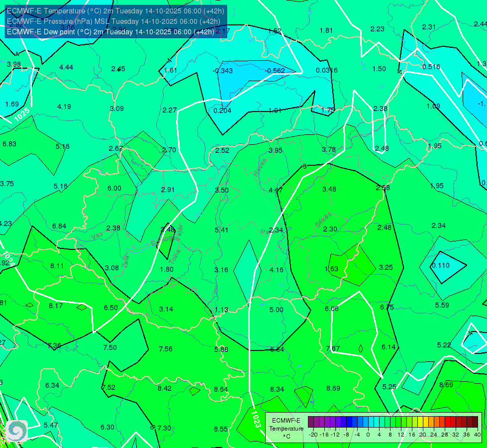
Task: Click the Heves county label
Action: [x=260, y=167]
